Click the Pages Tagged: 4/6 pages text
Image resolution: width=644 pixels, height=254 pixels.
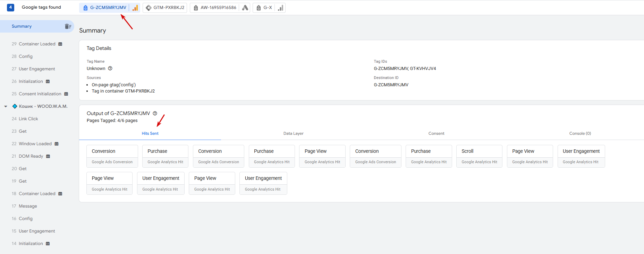112,121
